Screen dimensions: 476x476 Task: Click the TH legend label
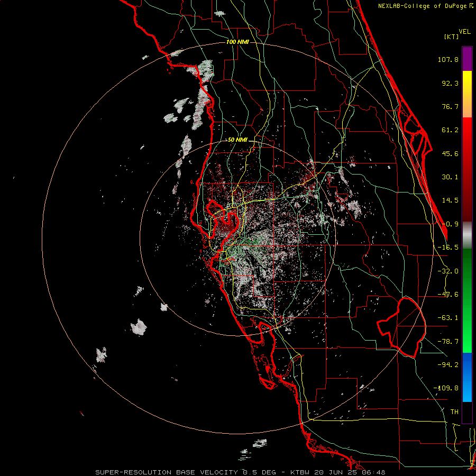pos(454,411)
